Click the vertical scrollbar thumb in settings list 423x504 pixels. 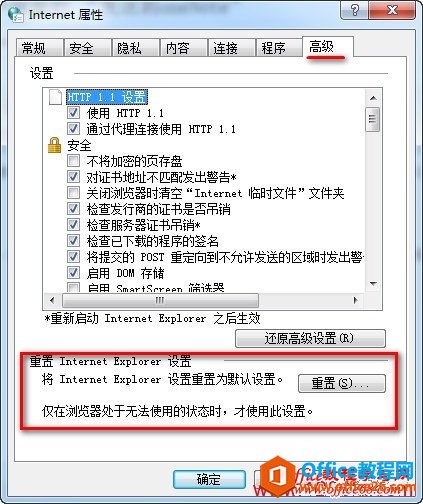[373, 119]
